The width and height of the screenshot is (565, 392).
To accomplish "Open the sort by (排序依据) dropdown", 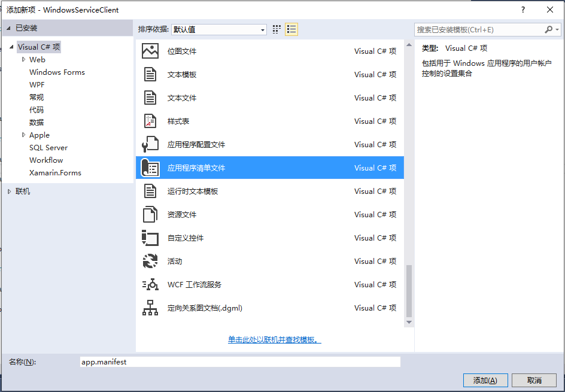I will tap(219, 29).
